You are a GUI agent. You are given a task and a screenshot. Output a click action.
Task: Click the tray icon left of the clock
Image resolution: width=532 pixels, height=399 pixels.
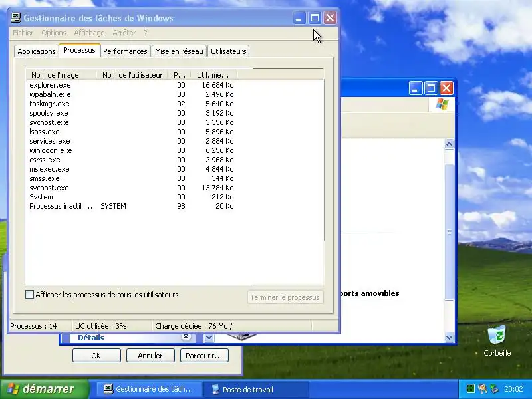point(494,389)
